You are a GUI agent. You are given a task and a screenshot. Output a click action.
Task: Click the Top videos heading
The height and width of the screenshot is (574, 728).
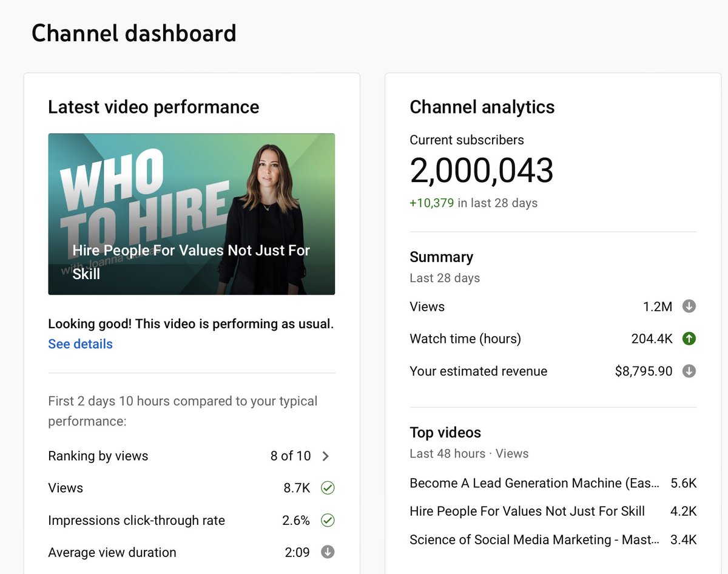pyautogui.click(x=445, y=433)
